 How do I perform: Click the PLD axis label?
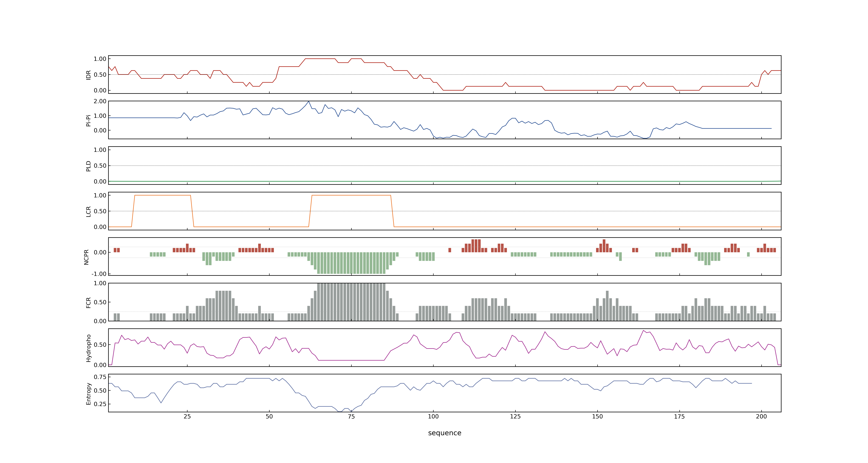pyautogui.click(x=88, y=166)
